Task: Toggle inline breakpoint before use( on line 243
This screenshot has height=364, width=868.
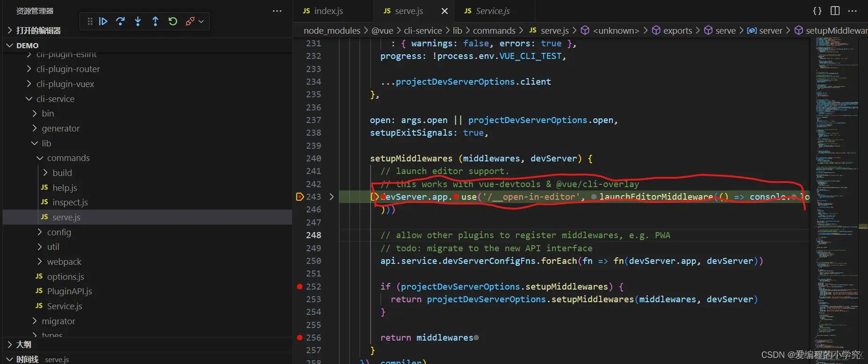Action: pyautogui.click(x=456, y=197)
